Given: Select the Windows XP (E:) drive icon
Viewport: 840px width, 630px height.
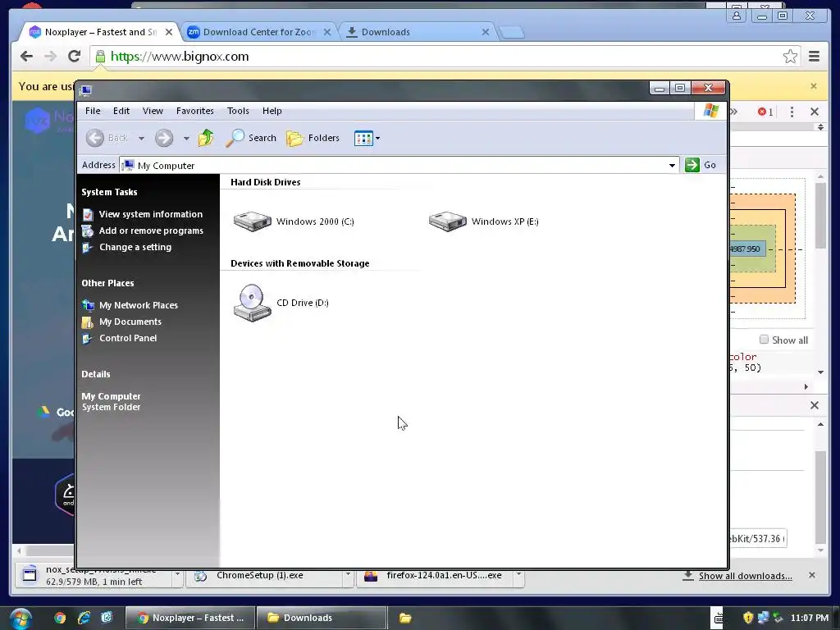Looking at the screenshot, I should point(447,221).
